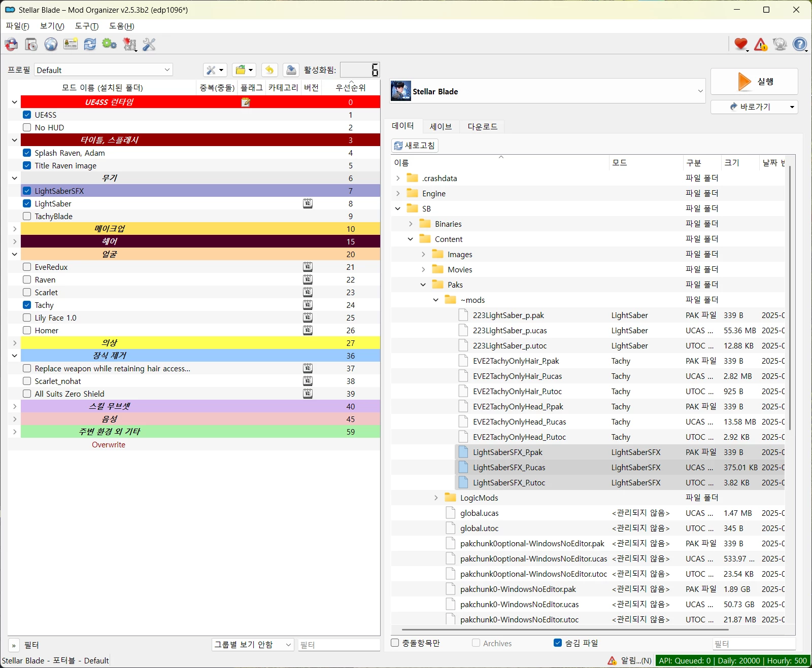Switch to the 세이브 tab
This screenshot has width=812, height=668.
tap(441, 126)
